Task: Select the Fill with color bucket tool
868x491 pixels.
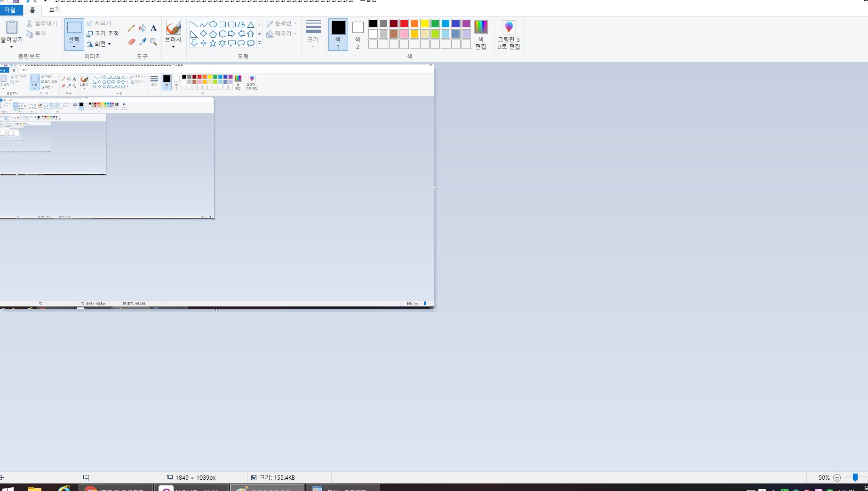Action: [143, 28]
